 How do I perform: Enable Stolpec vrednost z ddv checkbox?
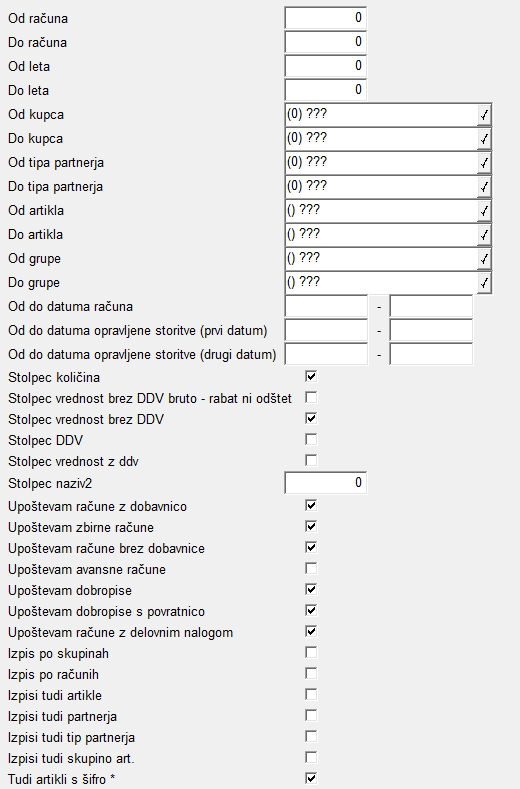coord(311,460)
